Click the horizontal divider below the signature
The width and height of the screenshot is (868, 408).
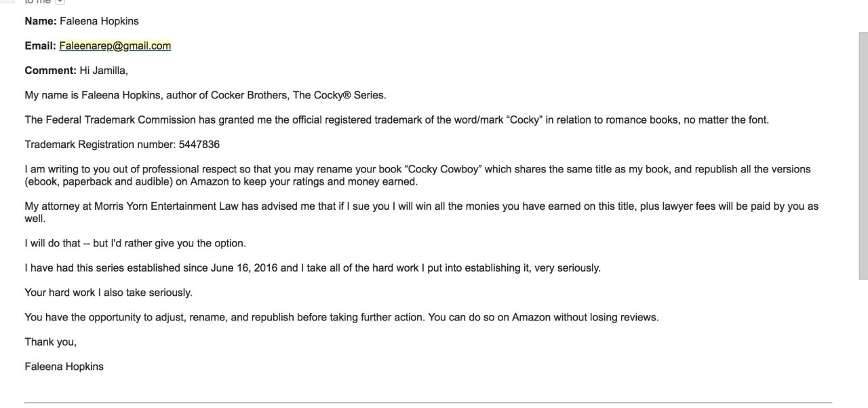click(428, 403)
